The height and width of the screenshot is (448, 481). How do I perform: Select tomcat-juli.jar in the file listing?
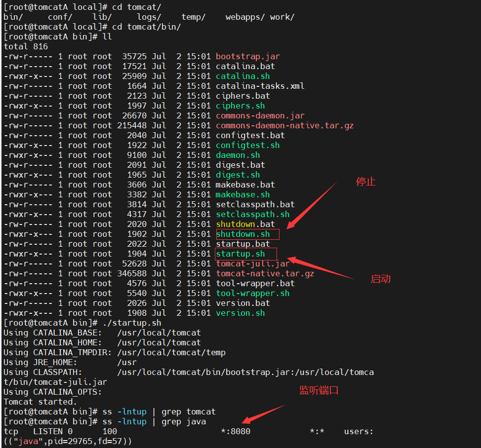(x=253, y=263)
